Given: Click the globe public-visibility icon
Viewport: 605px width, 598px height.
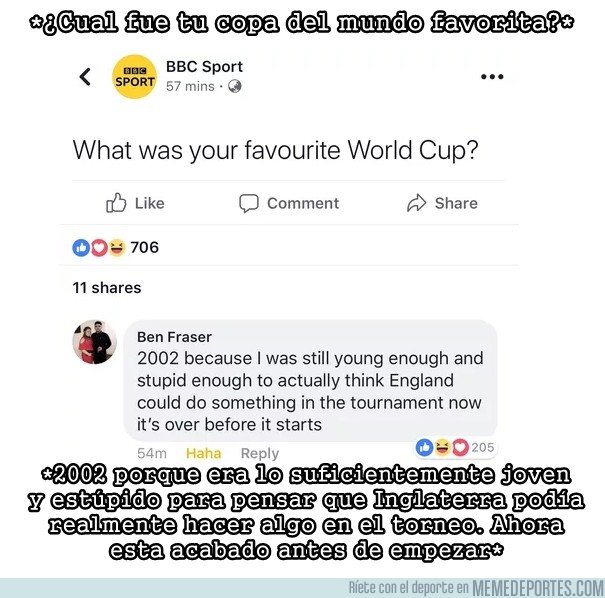Looking at the screenshot, I should coord(235,86).
